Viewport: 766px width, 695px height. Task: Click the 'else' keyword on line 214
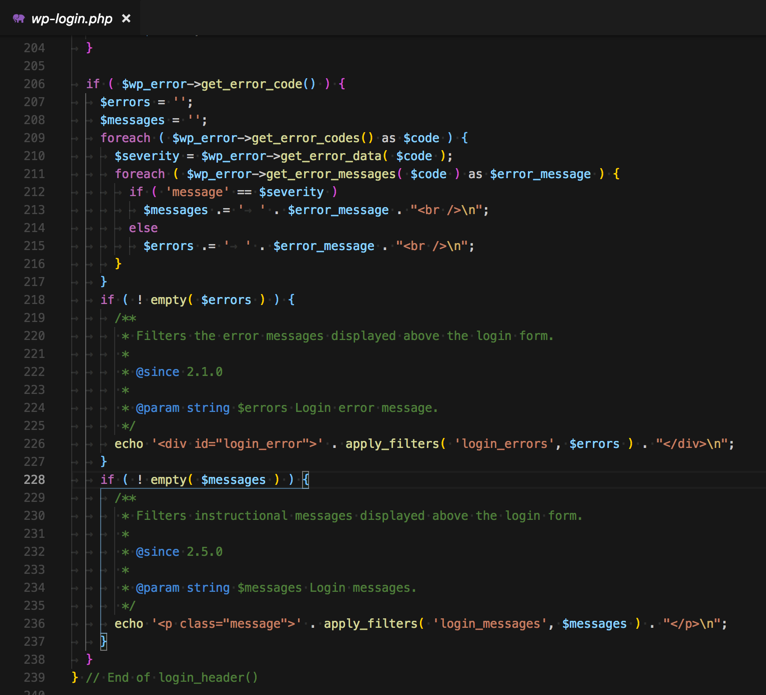143,228
